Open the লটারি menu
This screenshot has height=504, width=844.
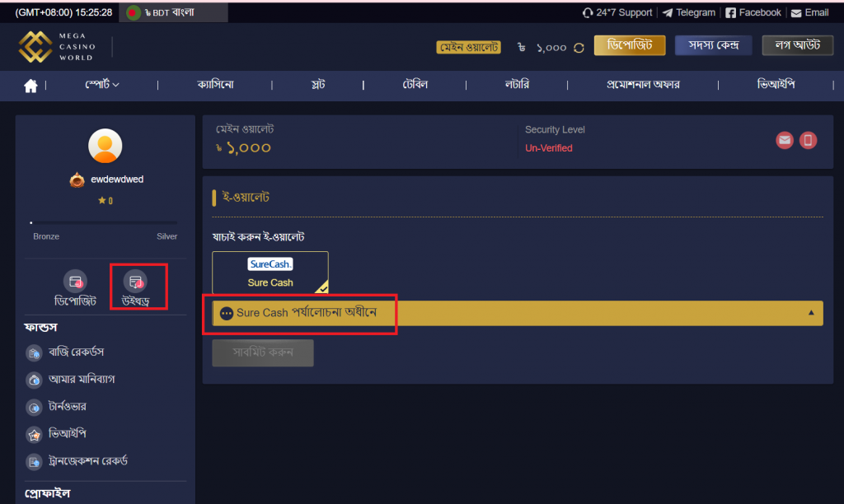[517, 85]
